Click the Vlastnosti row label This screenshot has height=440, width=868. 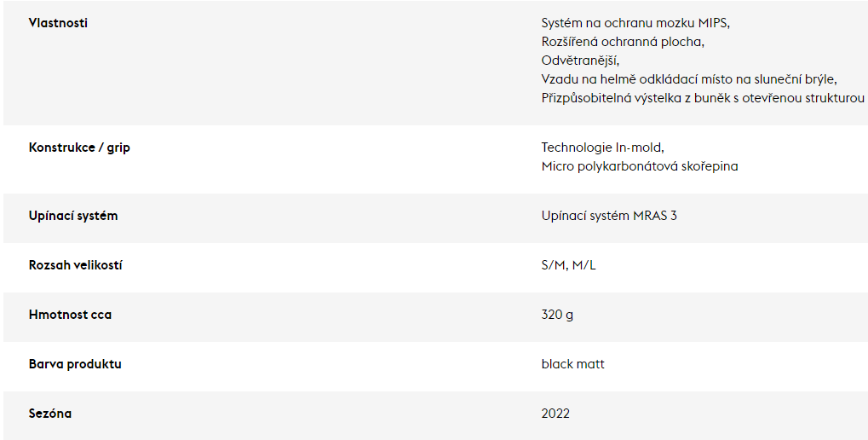pyautogui.click(x=58, y=23)
